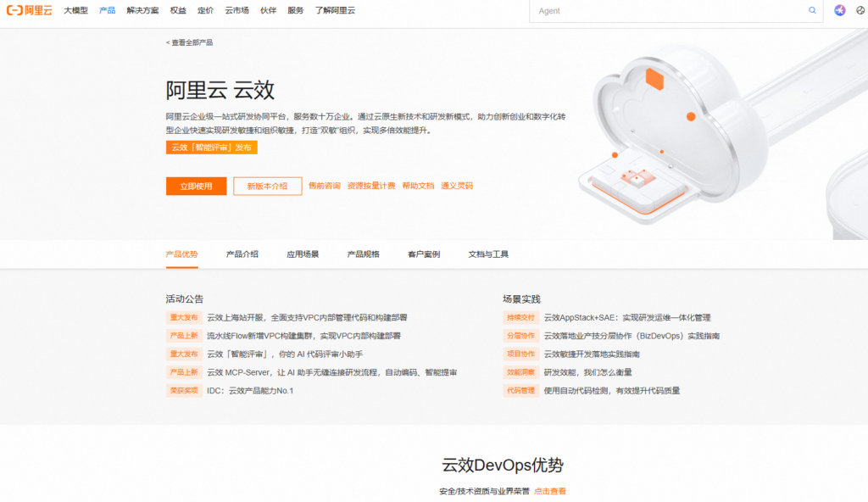
Task: Open the AI assistant gradient star icon
Action: [839, 10]
